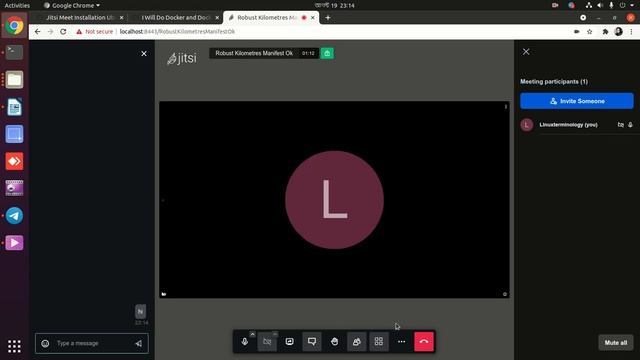Click the localhost URL in the address bar

pos(177,31)
